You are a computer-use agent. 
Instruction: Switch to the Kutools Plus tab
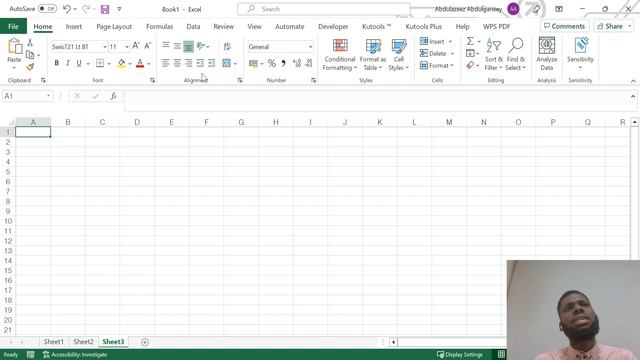(x=423, y=27)
